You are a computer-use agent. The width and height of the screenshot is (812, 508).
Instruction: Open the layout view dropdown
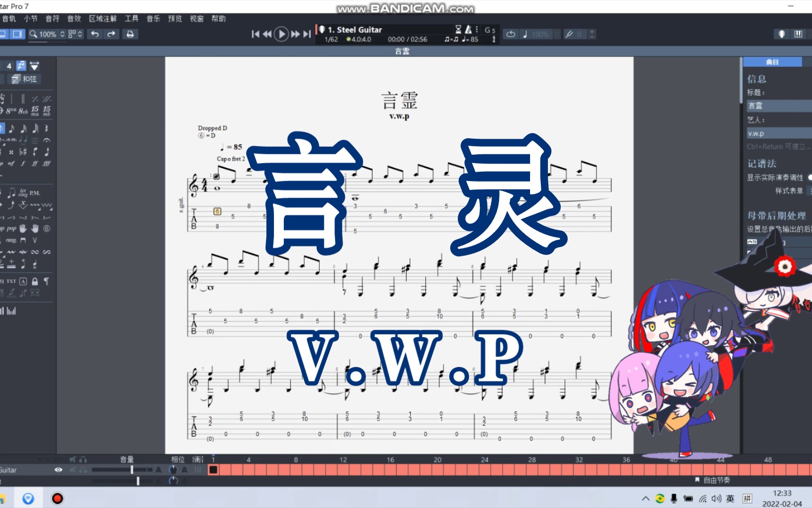pyautogui.click(x=75, y=34)
